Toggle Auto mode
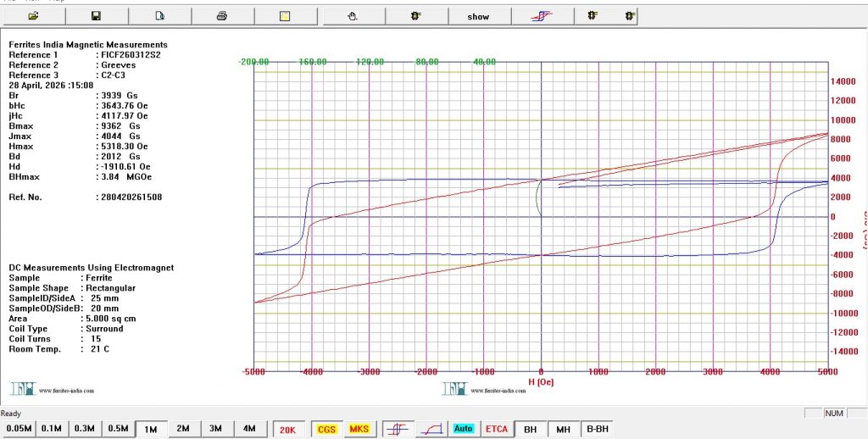Screen dimensions: 868x439 coord(464,429)
